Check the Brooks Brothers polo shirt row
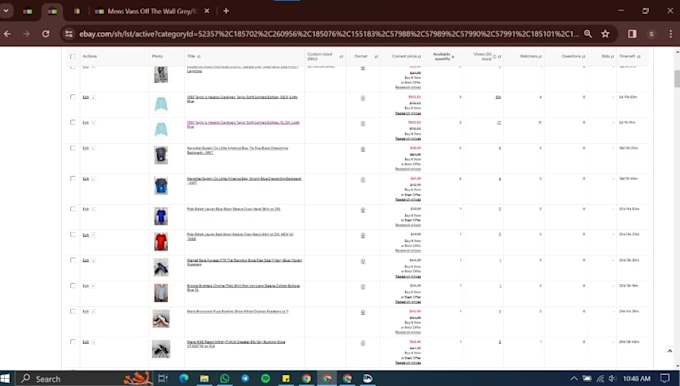Screen dimensions: 680x386 [72, 285]
